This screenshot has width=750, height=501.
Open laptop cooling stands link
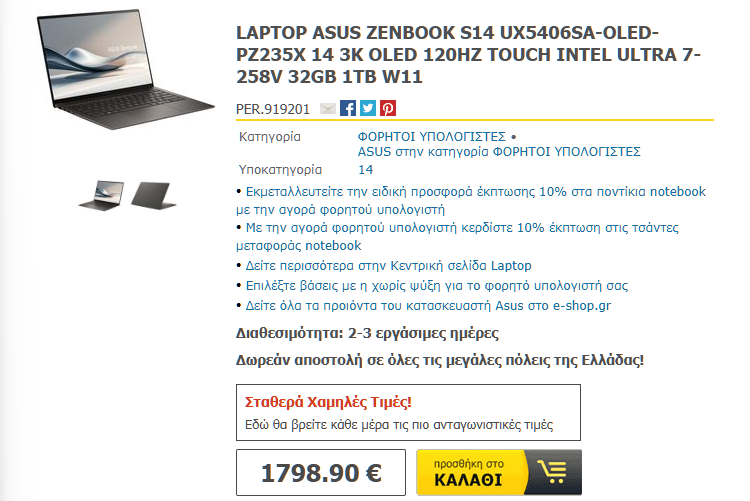tap(437, 286)
